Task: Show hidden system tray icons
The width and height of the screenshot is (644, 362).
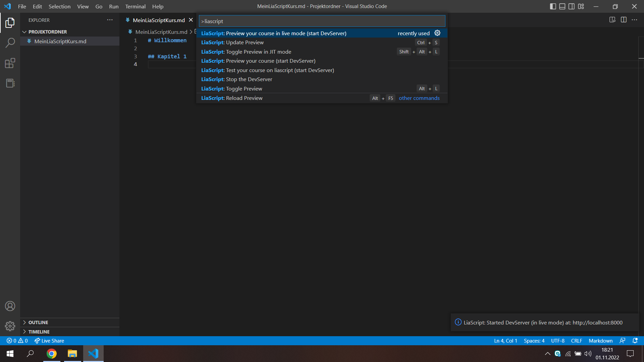Action: (x=547, y=354)
